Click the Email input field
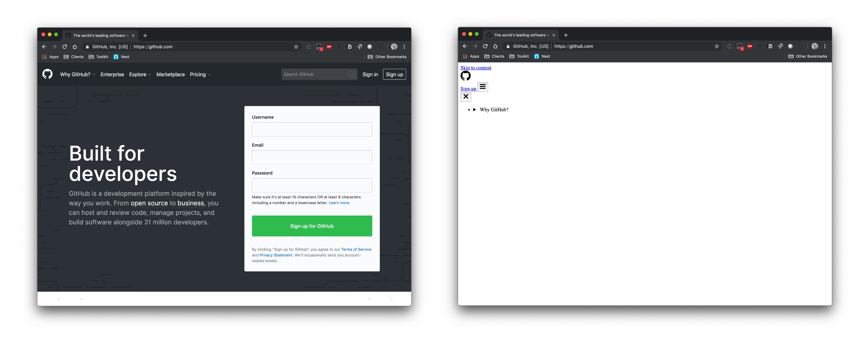 (312, 157)
